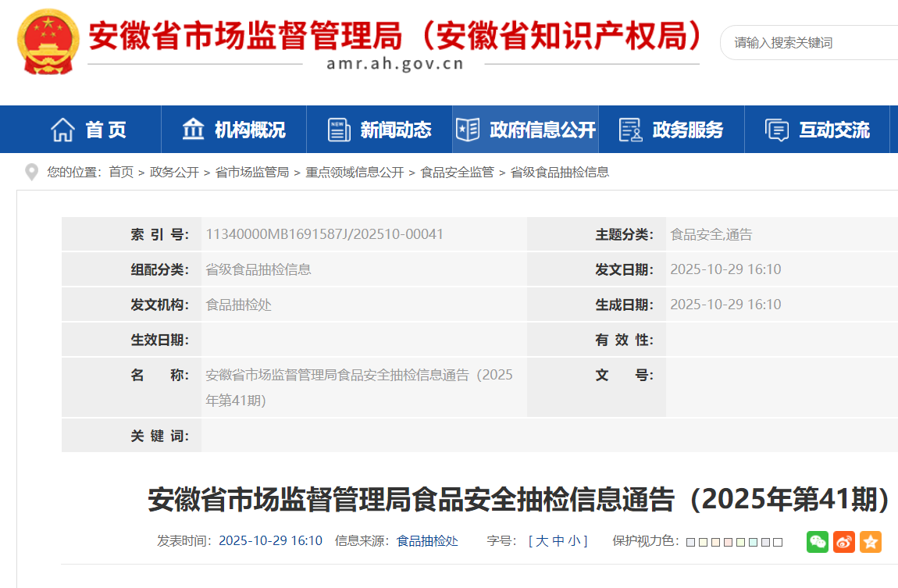Open 食品抽检处 information source link
This screenshot has height=588, width=898.
427,541
